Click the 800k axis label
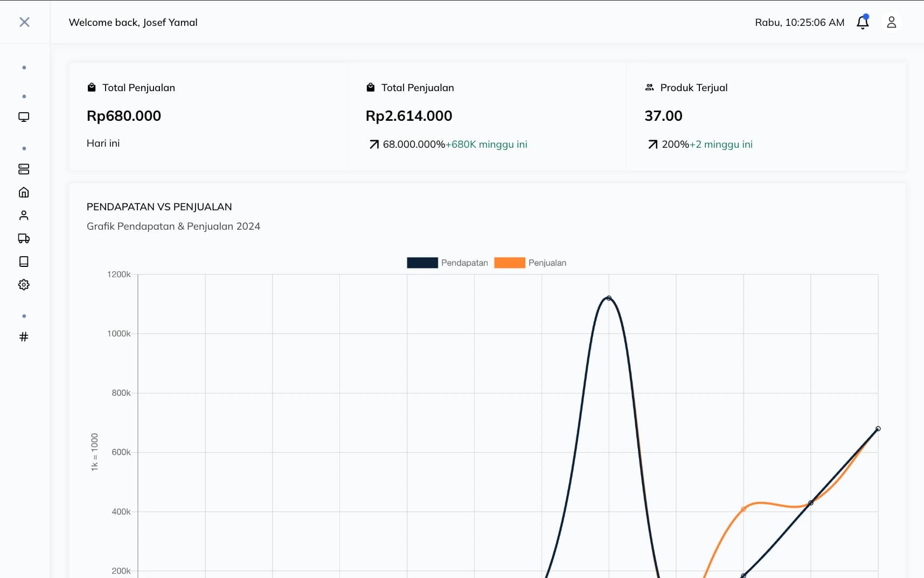Screen dimensions: 924x578 pos(121,393)
